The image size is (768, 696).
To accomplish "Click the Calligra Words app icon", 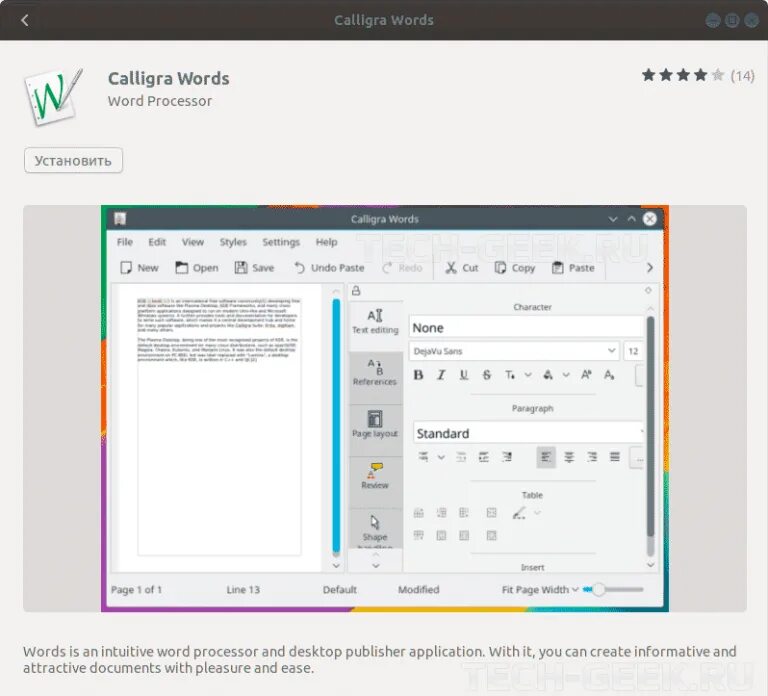I will click(x=53, y=96).
